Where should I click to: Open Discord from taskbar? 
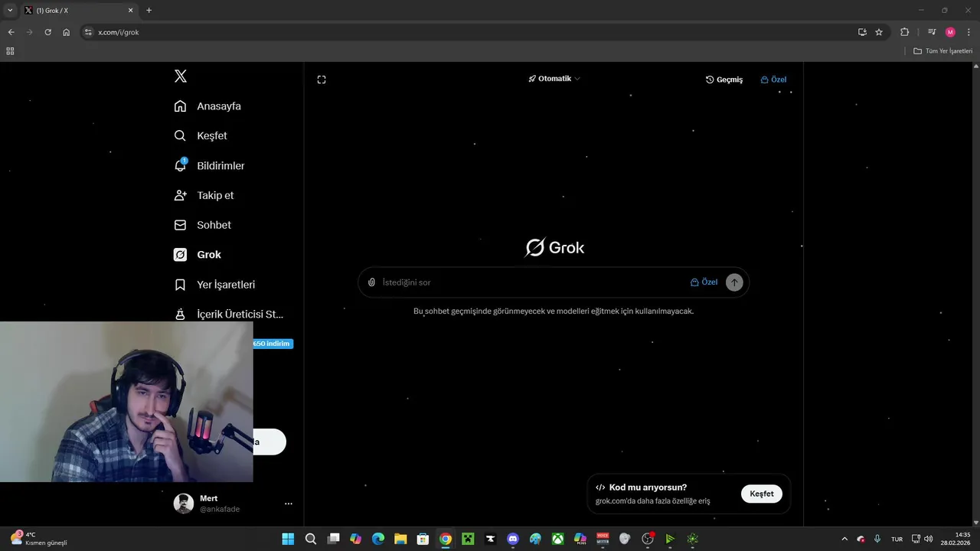tap(513, 539)
